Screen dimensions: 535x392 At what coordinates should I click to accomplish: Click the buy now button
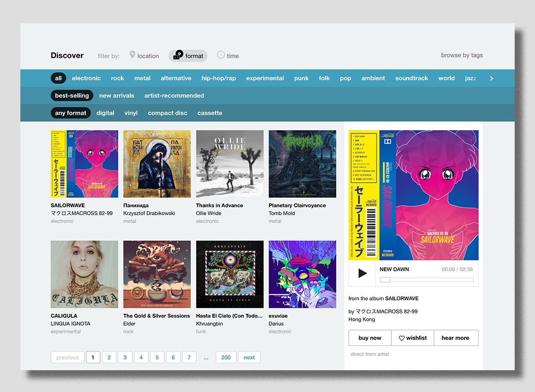370,338
